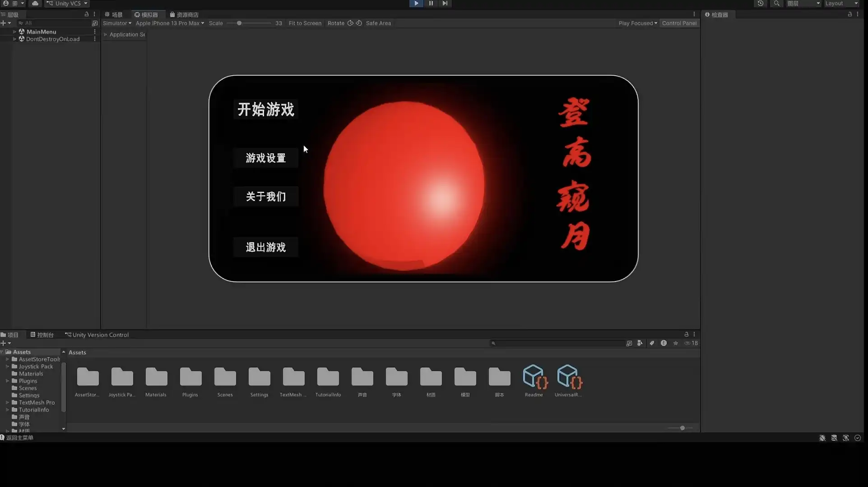Pause the running game

[x=431, y=3]
